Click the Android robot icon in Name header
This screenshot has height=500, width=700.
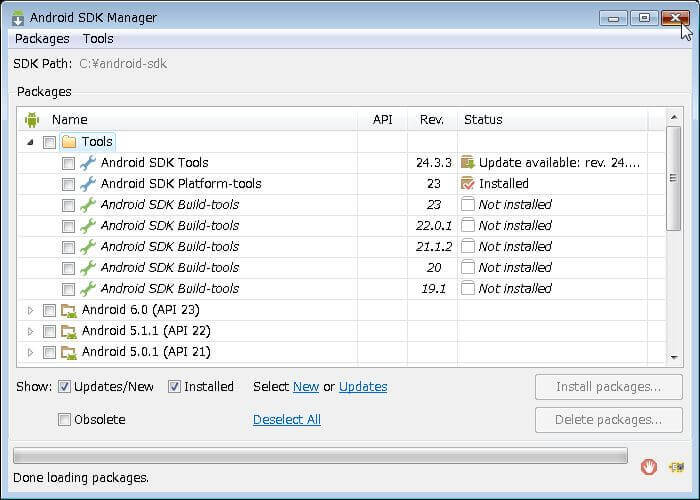32,120
